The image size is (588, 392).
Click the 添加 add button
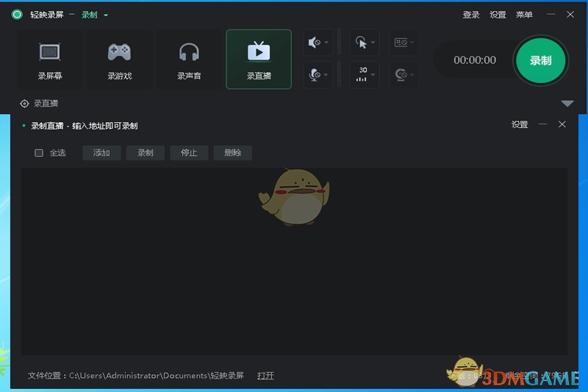click(101, 153)
